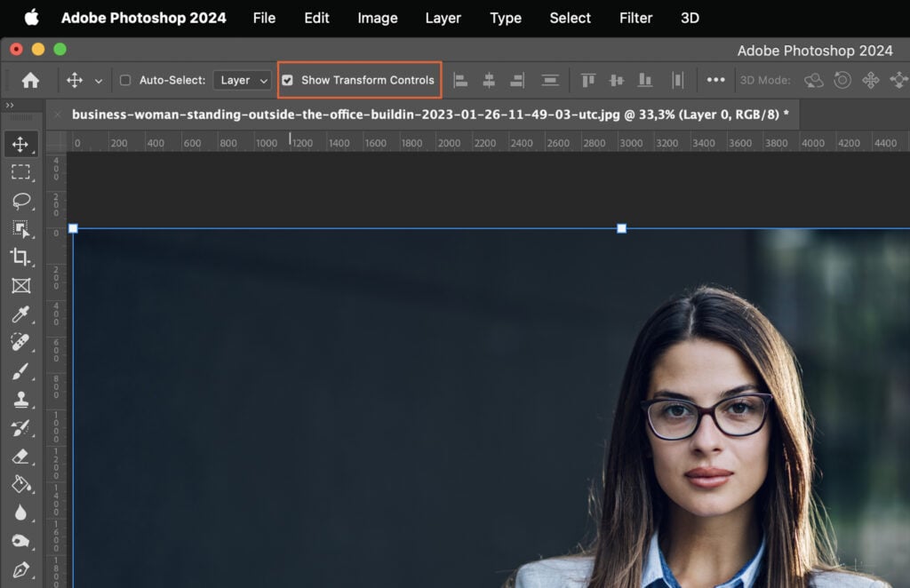
Task: Enable the Auto-Select checkbox
Action: tap(124, 79)
